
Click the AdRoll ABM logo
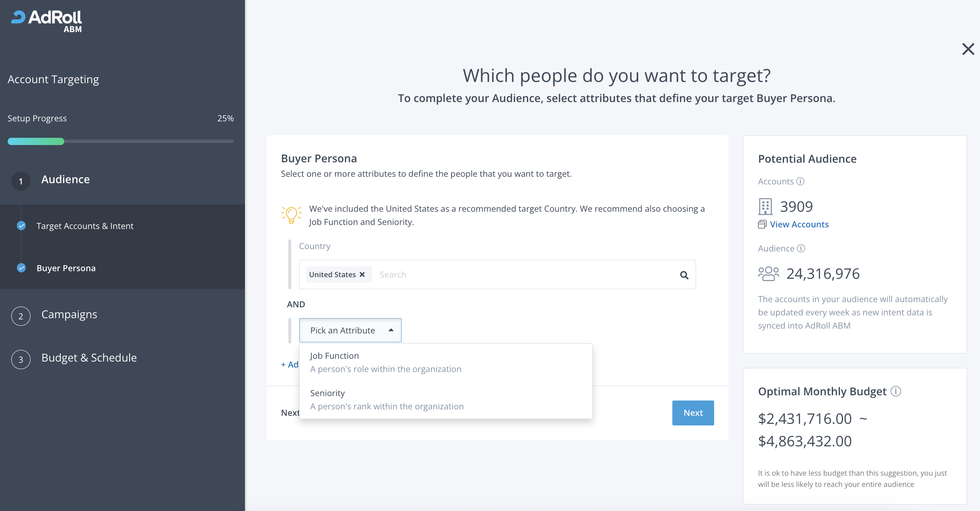(47, 21)
